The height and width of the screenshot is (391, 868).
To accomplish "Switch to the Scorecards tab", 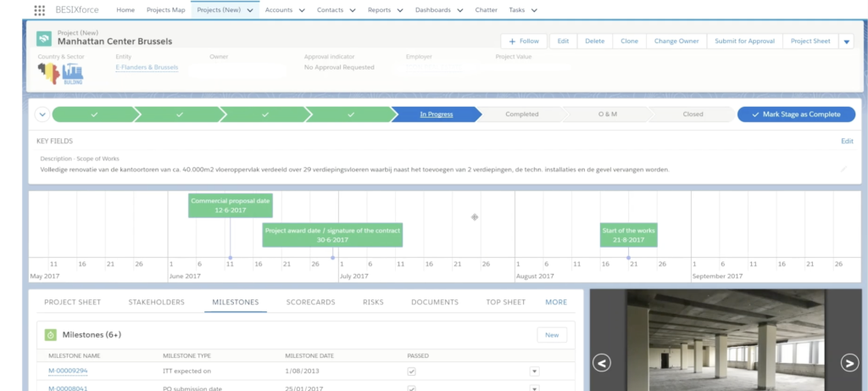I will tap(310, 303).
